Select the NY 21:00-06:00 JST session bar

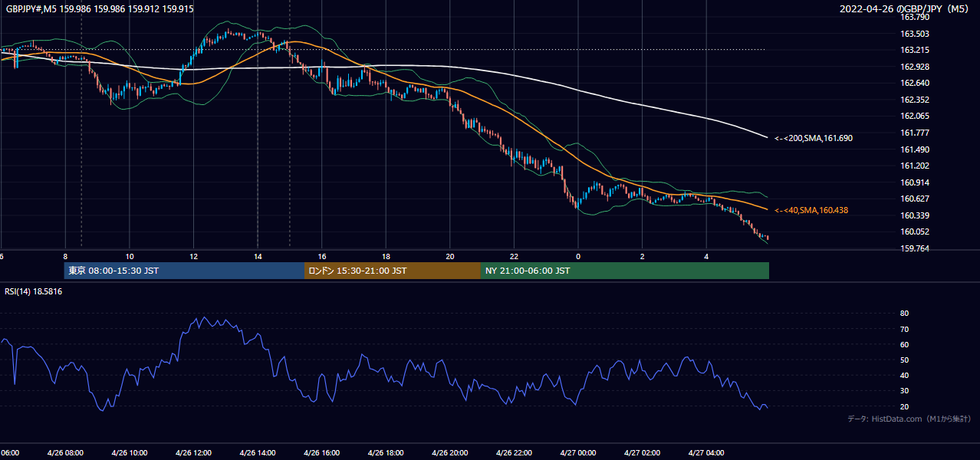click(625, 271)
